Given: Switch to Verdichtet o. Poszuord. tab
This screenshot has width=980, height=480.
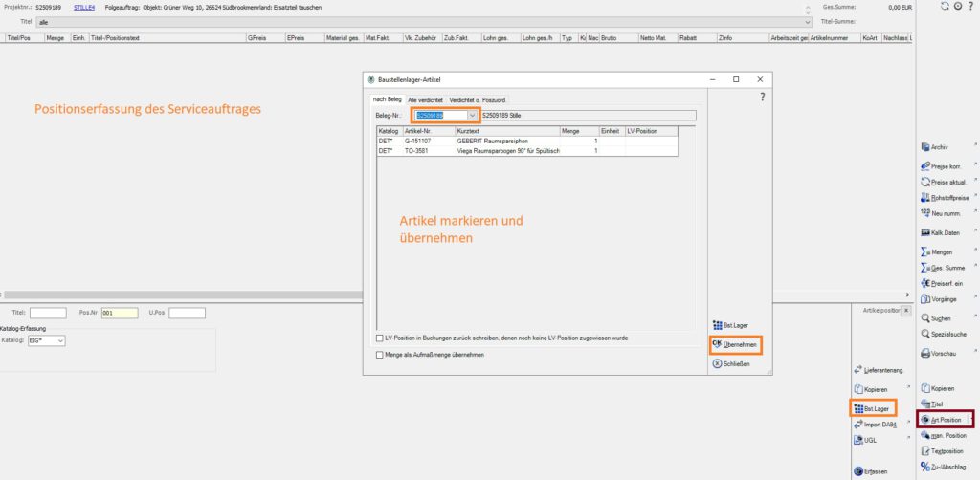Looking at the screenshot, I should click(x=477, y=99).
